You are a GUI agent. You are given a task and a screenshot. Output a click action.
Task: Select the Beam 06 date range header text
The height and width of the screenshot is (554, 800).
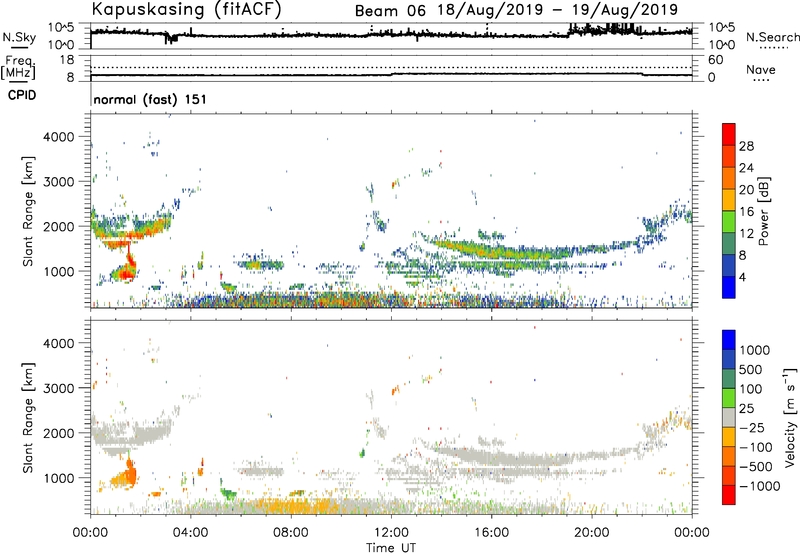[x=516, y=10]
